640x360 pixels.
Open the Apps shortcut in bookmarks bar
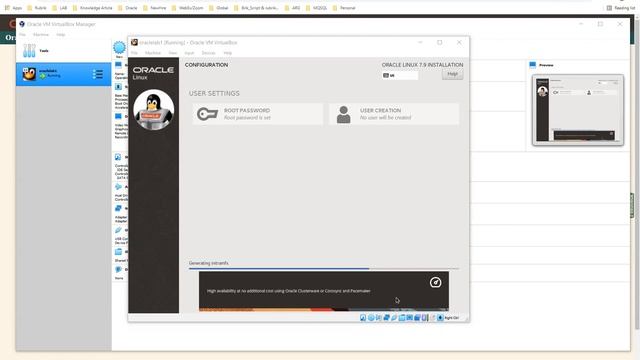click(13, 8)
